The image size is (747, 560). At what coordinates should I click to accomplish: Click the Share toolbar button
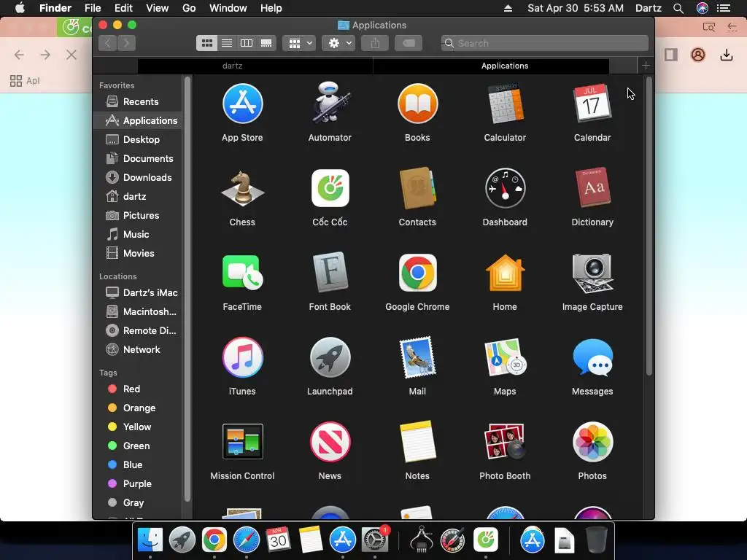(x=376, y=43)
